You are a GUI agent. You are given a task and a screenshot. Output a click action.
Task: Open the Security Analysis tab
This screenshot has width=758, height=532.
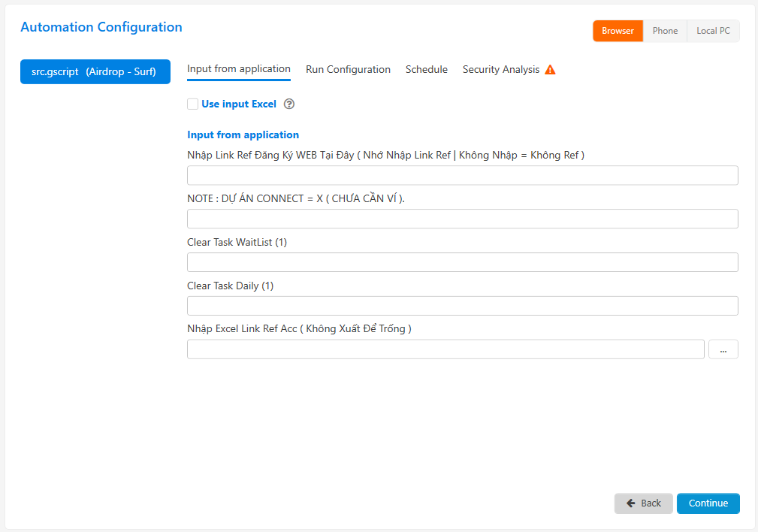(x=501, y=70)
